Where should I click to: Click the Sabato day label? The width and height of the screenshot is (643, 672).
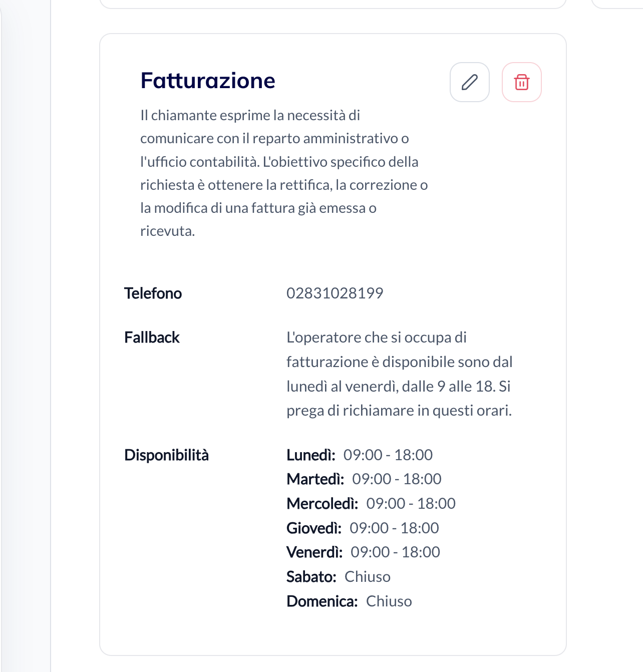(x=311, y=577)
